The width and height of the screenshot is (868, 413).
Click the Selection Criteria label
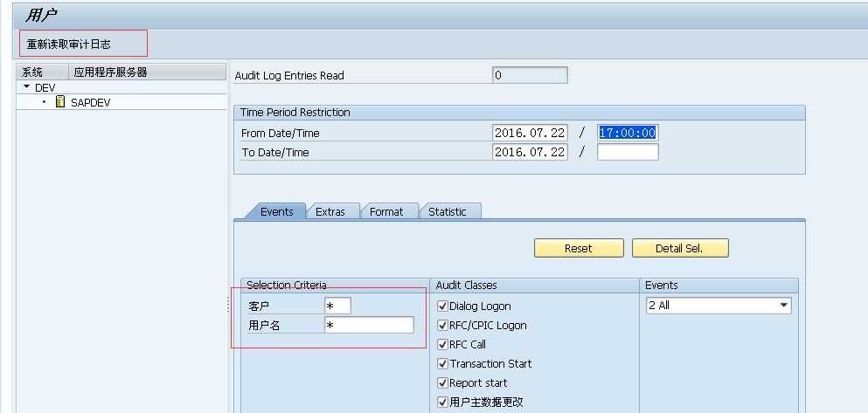(x=286, y=285)
